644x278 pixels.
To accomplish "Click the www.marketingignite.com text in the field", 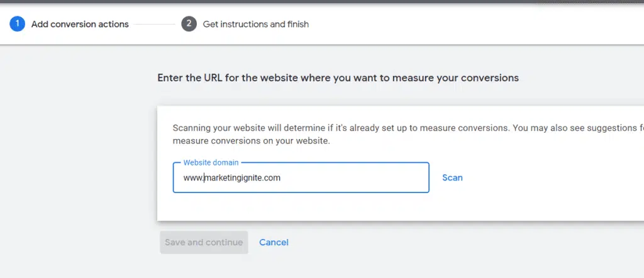I will point(231,178).
